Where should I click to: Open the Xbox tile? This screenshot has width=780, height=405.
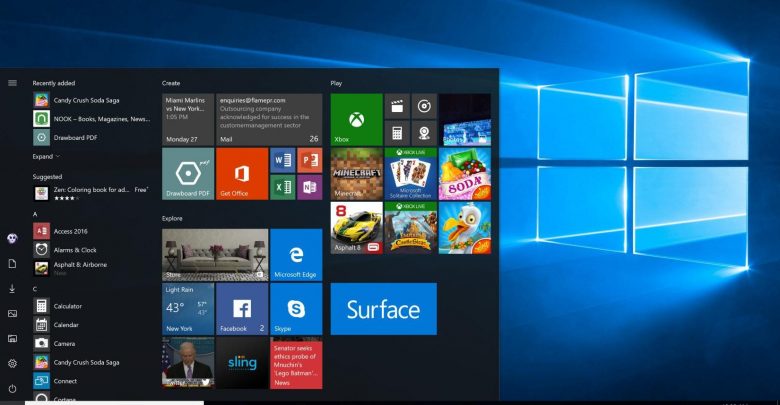[357, 119]
